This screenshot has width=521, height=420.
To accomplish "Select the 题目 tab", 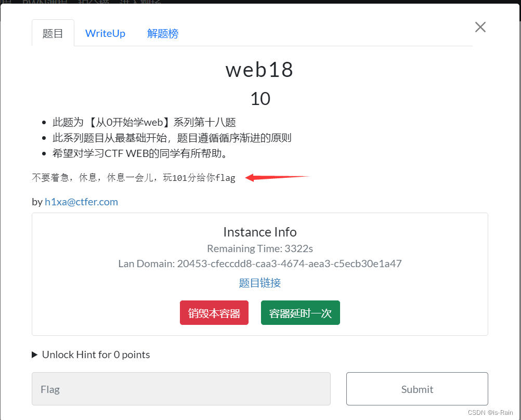I will [x=53, y=32].
